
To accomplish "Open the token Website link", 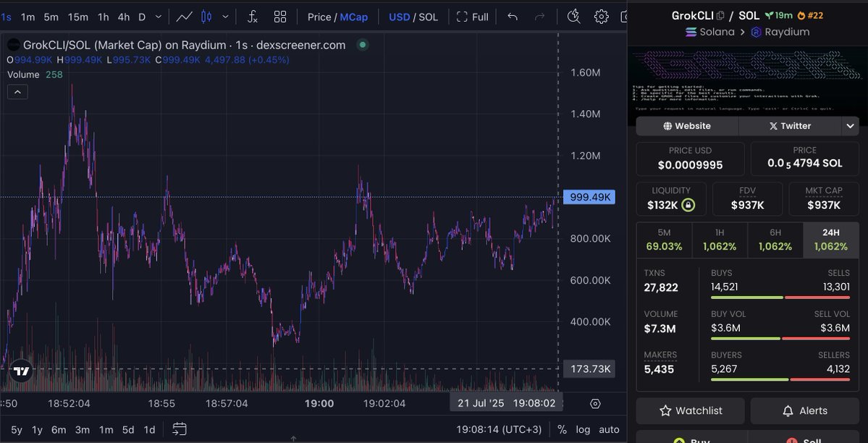I will tap(687, 126).
